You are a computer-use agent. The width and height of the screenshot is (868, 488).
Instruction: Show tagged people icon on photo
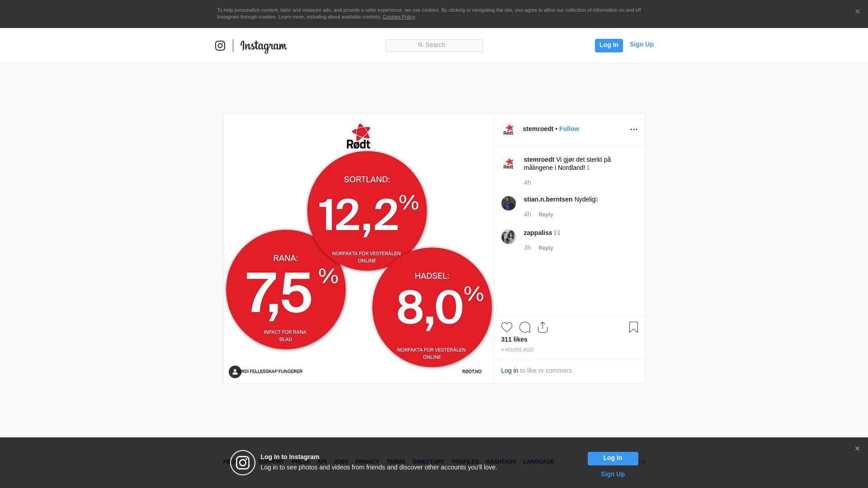235,372
